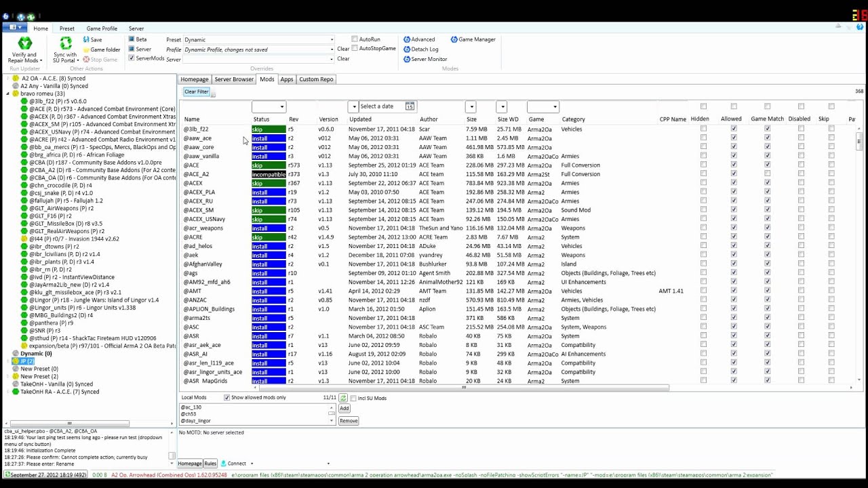Click the install status for @ANZAC
Screen dimensions: 868x488
269,300
